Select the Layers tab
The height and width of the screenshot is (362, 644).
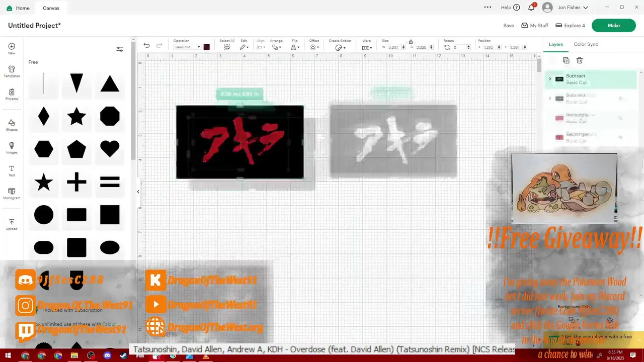coord(556,44)
